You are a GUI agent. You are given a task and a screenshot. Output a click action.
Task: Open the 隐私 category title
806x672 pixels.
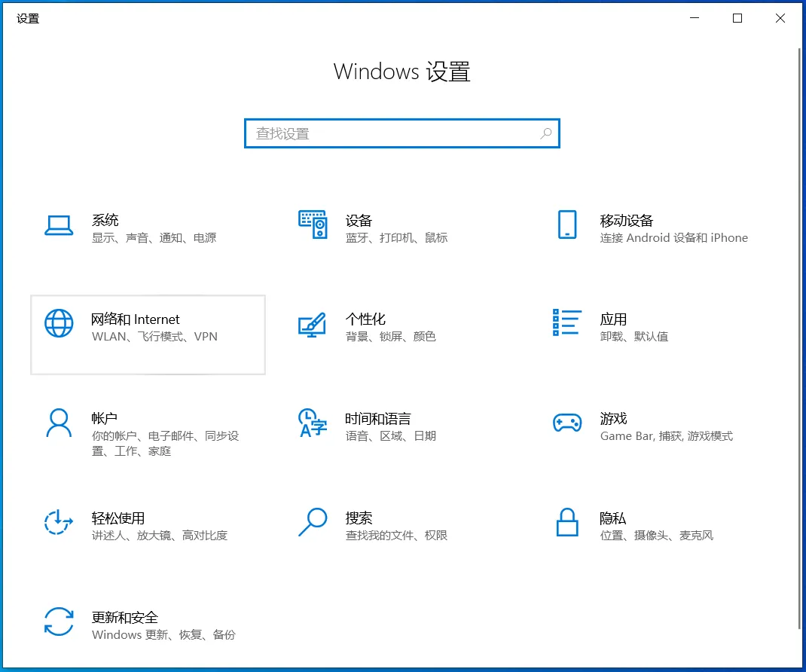coord(612,518)
